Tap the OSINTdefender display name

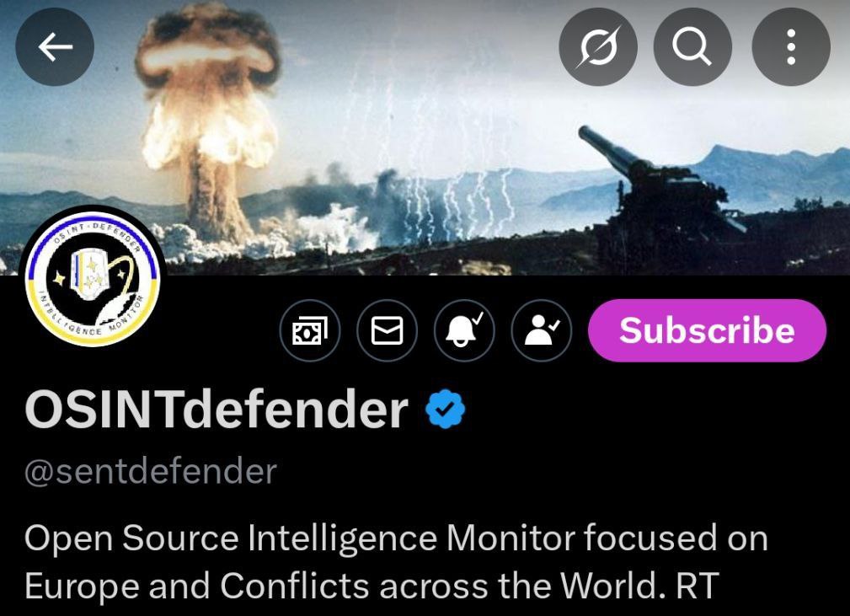coord(217,409)
